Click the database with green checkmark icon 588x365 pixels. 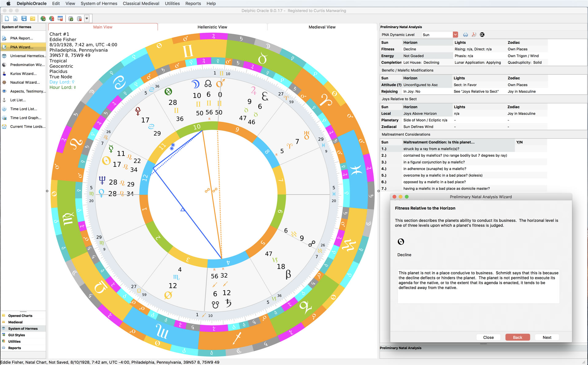71,19
